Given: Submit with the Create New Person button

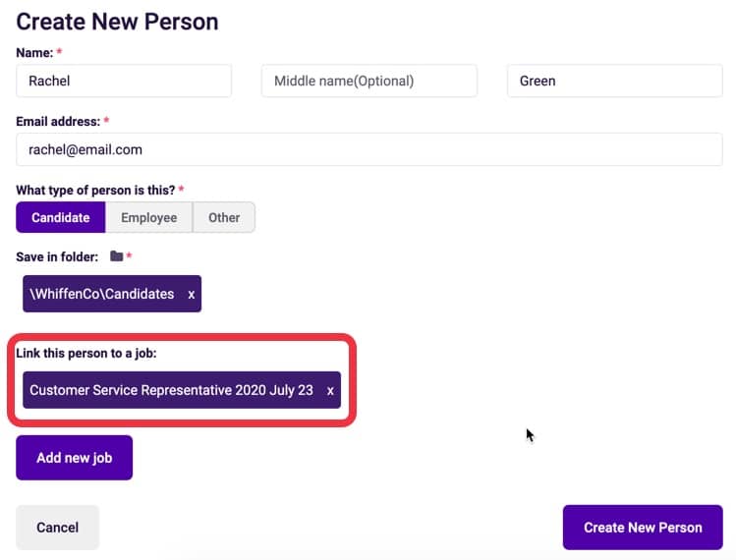Looking at the screenshot, I should [643, 528].
